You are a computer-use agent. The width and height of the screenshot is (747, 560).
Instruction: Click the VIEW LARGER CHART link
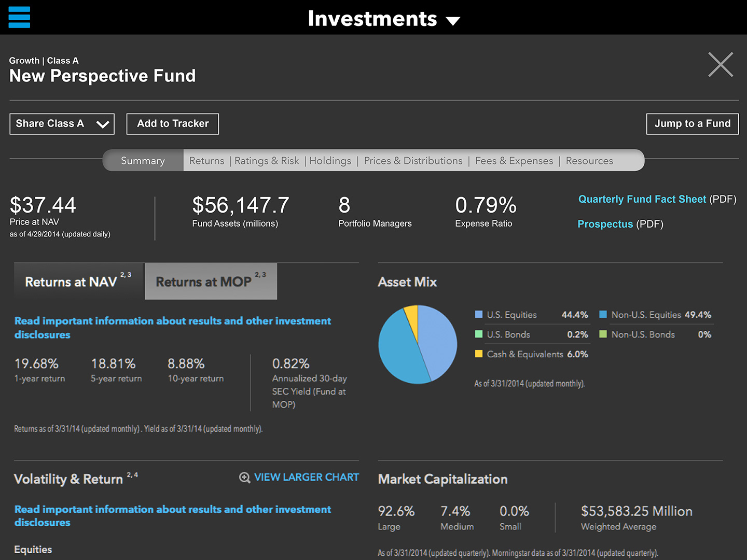pos(306,478)
